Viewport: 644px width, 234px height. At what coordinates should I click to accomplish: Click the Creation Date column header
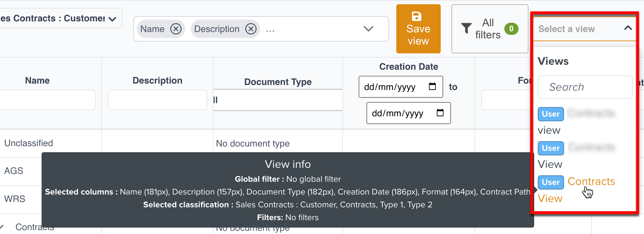click(x=409, y=67)
